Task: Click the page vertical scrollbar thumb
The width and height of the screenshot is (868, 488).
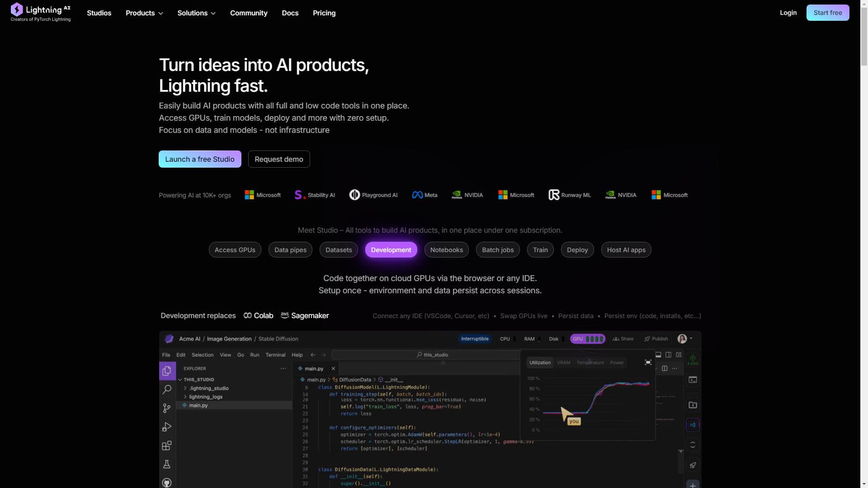Action: point(864,36)
